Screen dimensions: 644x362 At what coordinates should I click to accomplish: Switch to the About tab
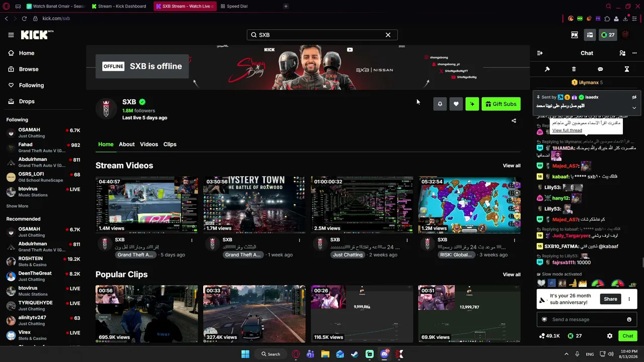click(127, 144)
